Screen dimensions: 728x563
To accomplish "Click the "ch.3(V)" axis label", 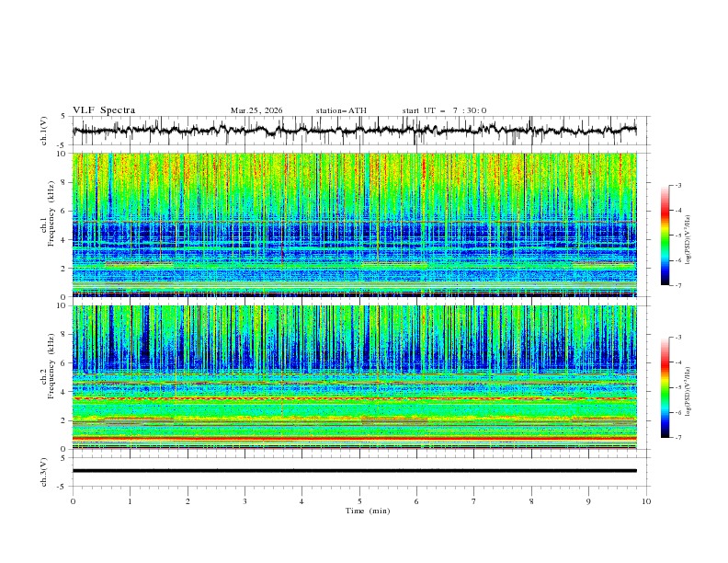I will tap(44, 472).
